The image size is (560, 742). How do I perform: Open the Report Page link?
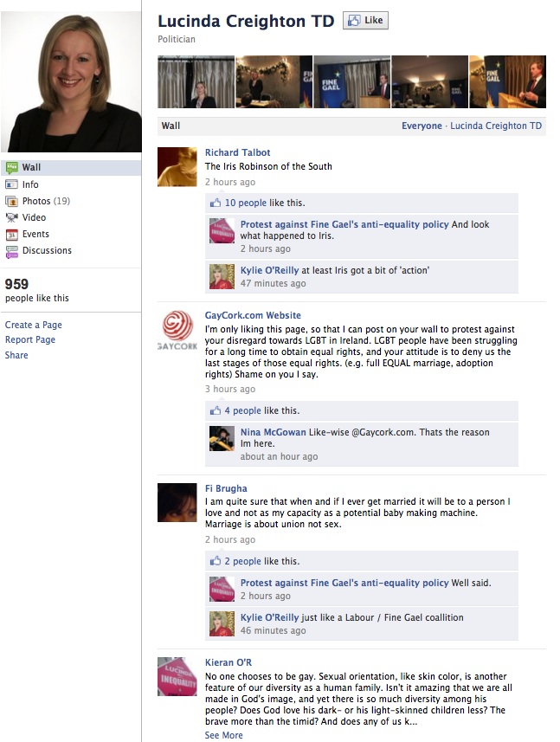pyautogui.click(x=30, y=339)
